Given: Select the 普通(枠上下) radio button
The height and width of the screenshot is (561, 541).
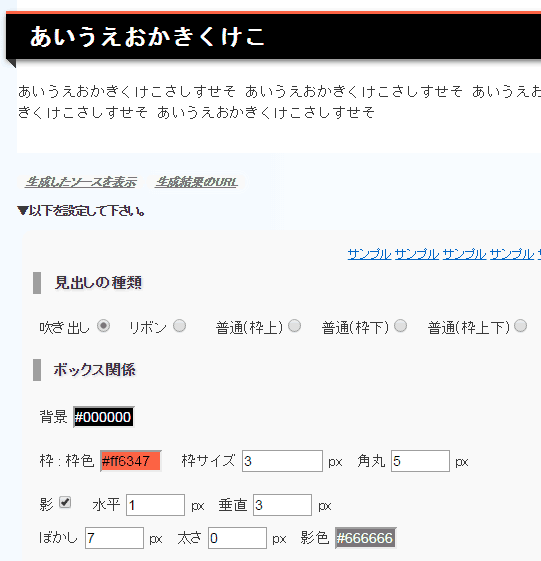Looking at the screenshot, I should (520, 326).
